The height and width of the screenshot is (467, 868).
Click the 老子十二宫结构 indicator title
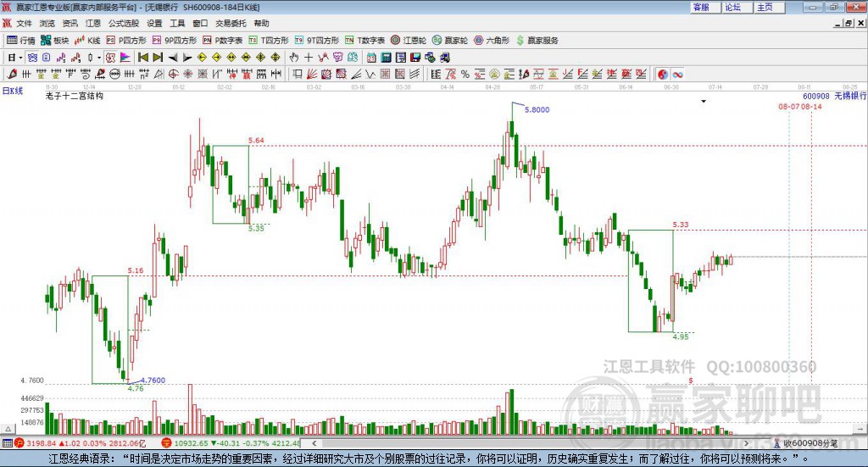click(x=75, y=96)
